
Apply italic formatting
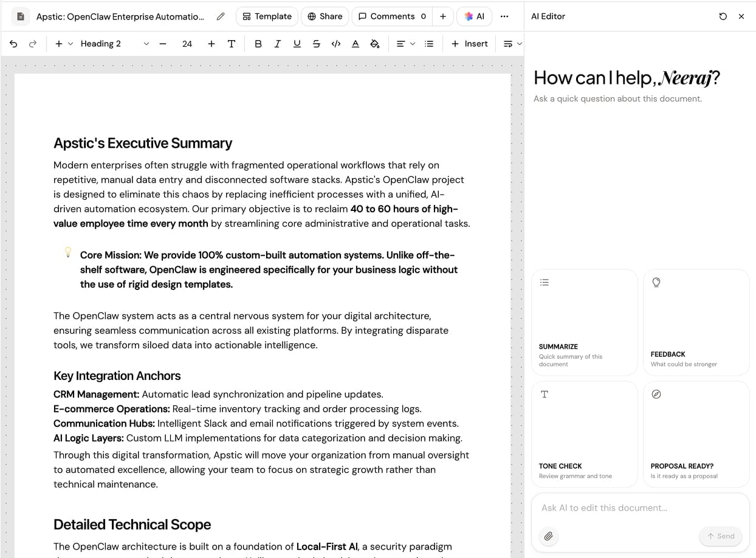[x=278, y=43]
